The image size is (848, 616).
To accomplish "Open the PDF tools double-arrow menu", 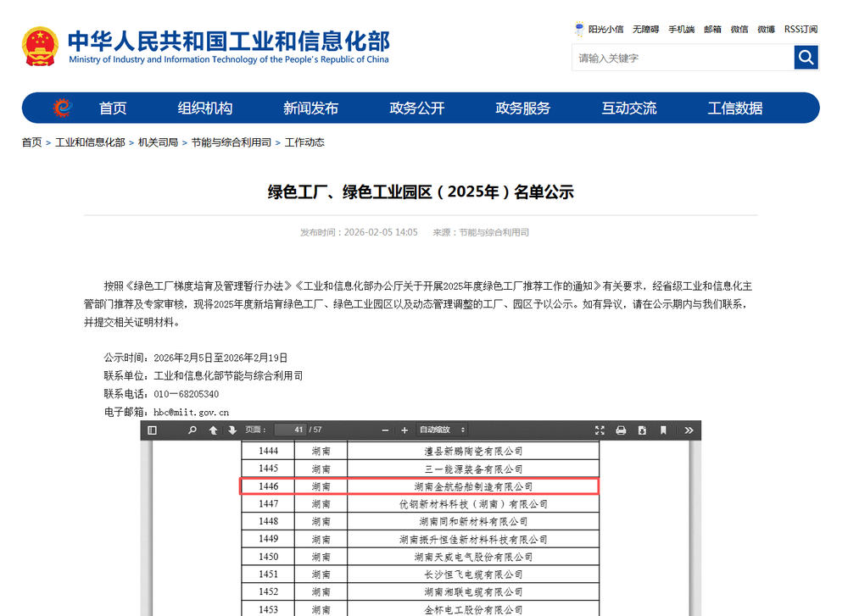I will [689, 430].
